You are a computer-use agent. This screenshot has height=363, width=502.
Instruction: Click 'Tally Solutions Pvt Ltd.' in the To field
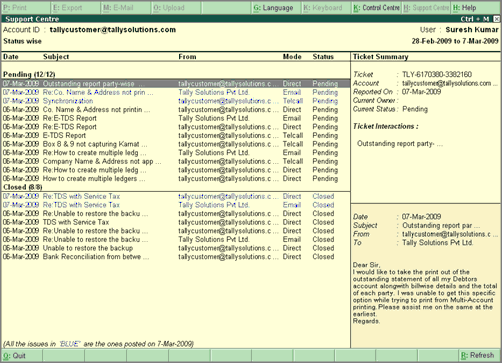[x=437, y=243]
